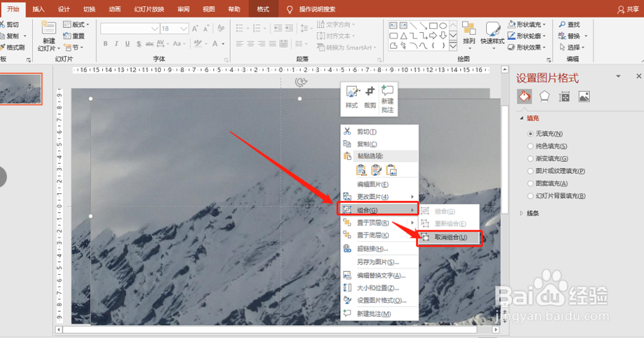644x338 pixels.
Task: Open the Picture pane icon
Action: tap(584, 97)
